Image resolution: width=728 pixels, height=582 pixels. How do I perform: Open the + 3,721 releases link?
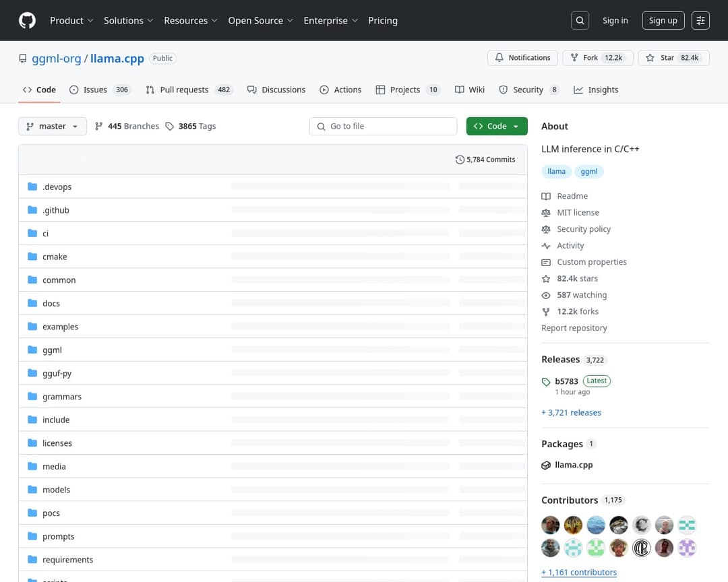tap(571, 413)
